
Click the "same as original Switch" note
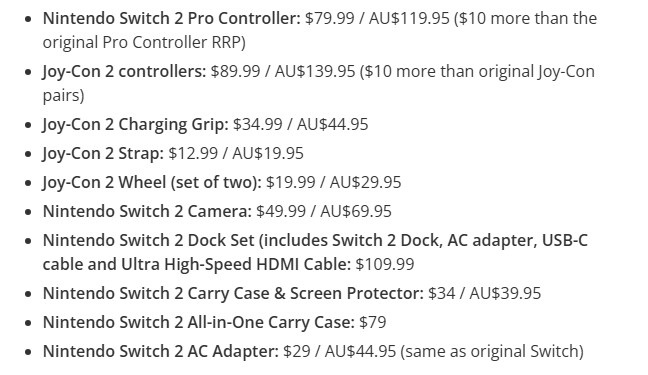(x=492, y=351)
